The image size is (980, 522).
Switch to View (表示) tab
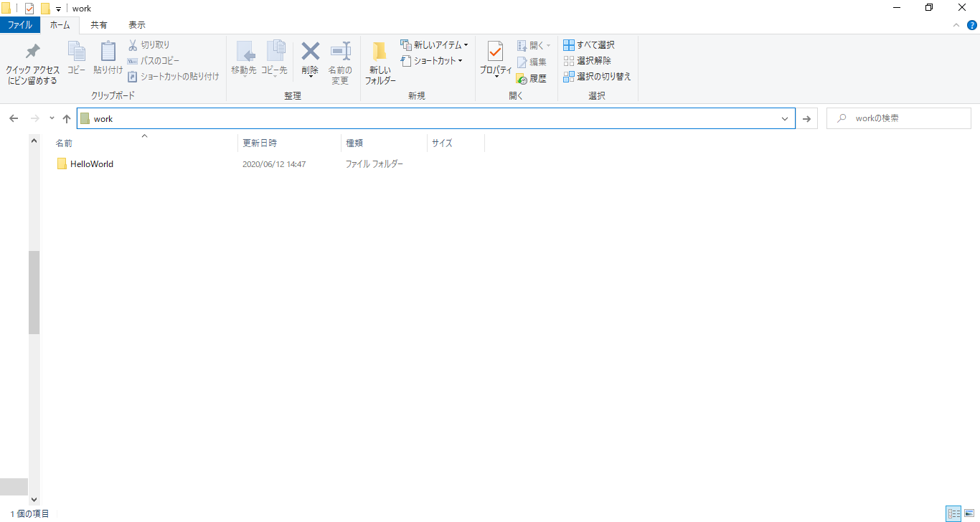tap(136, 25)
